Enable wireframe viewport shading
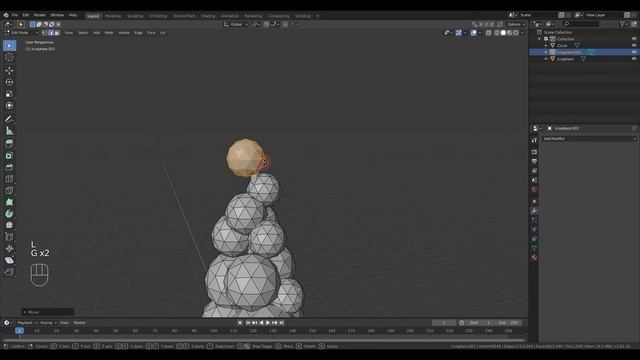 click(x=497, y=33)
